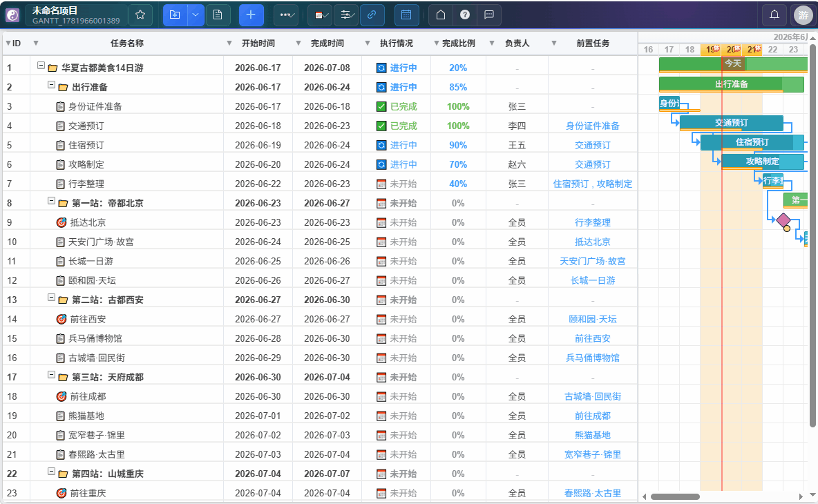
Task: Toggle the link dependencies icon
Action: [x=372, y=14]
